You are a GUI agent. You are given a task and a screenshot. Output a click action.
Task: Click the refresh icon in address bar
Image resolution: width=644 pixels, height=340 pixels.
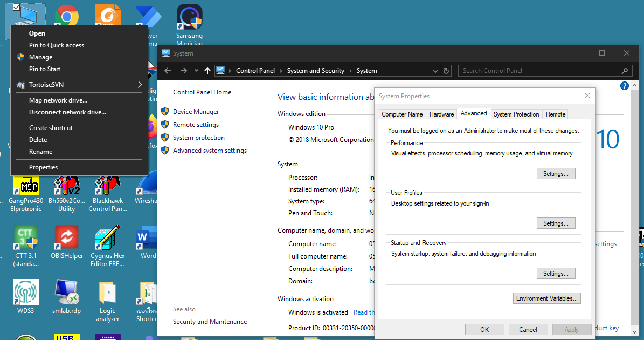coord(446,71)
